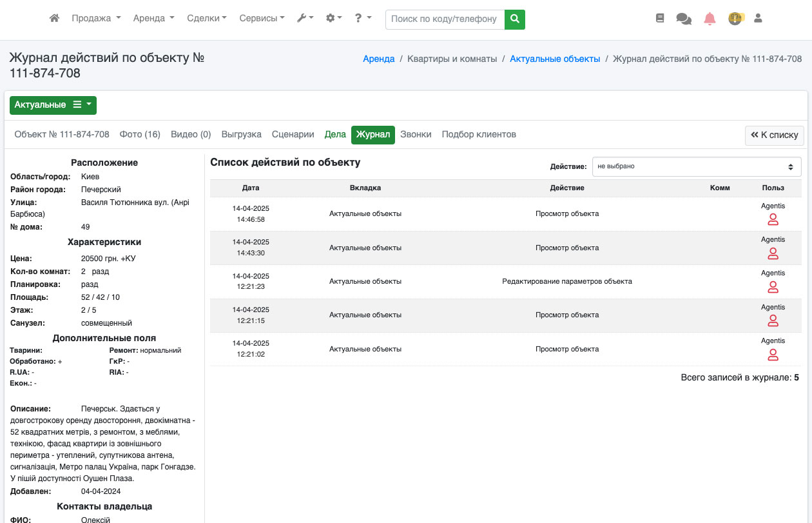The width and height of the screenshot is (812, 523).
Task: Open the chat messages icon
Action: point(683,19)
